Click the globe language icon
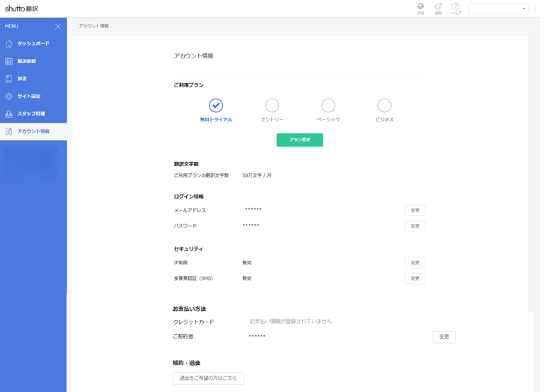The image size is (554, 392). [420, 6]
